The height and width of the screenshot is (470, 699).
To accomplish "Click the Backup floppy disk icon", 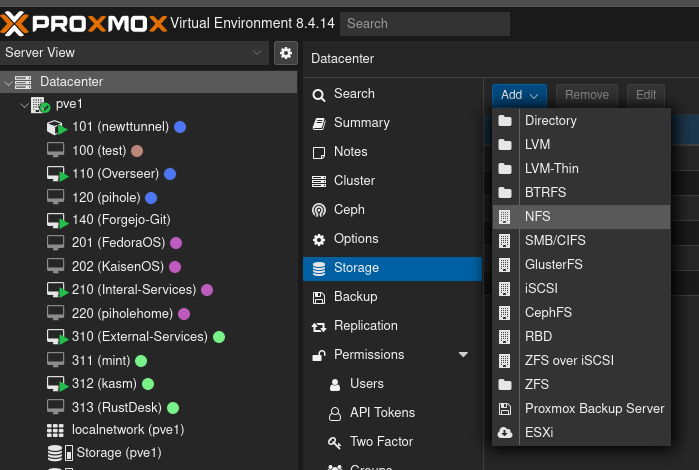I will tap(319, 298).
